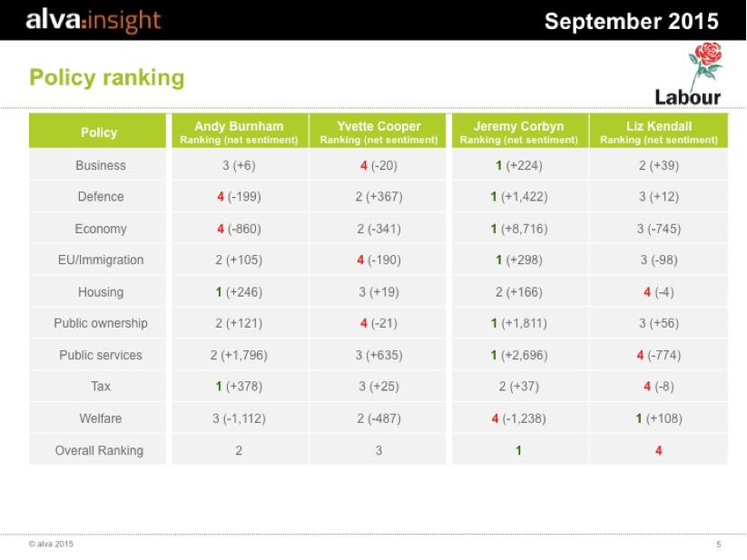The image size is (747, 560).
Task: Click the © alva 2015 footer text
Action: [x=51, y=545]
